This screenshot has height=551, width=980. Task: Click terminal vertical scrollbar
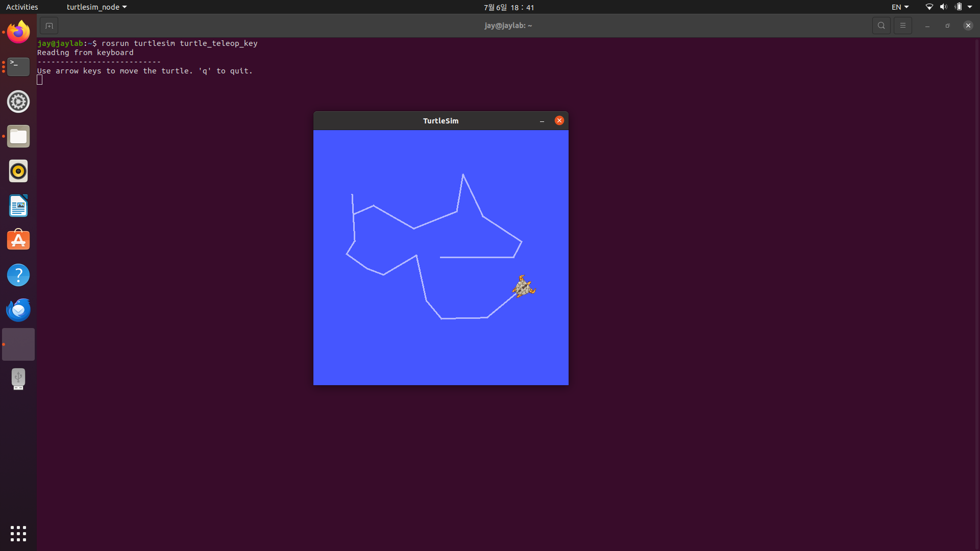(977, 294)
